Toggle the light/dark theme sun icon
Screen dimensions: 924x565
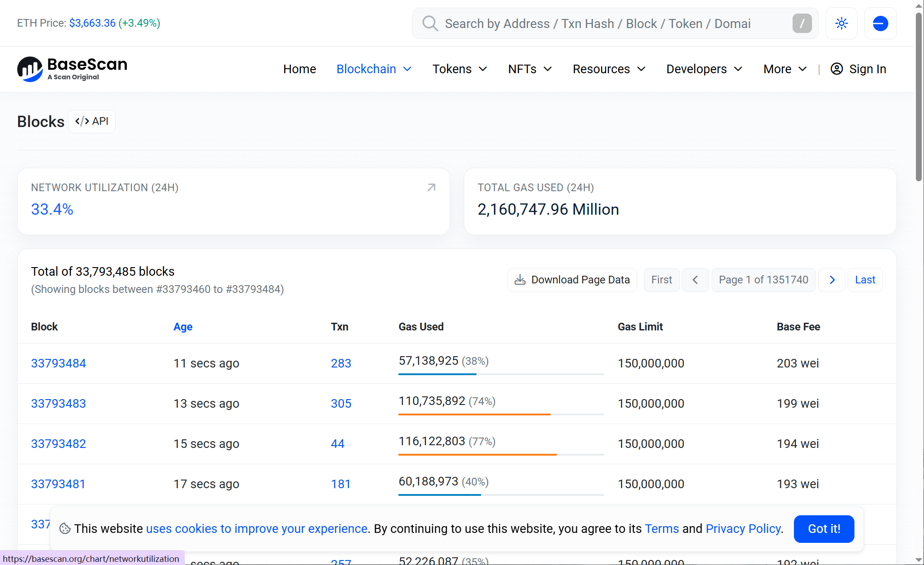coord(841,24)
